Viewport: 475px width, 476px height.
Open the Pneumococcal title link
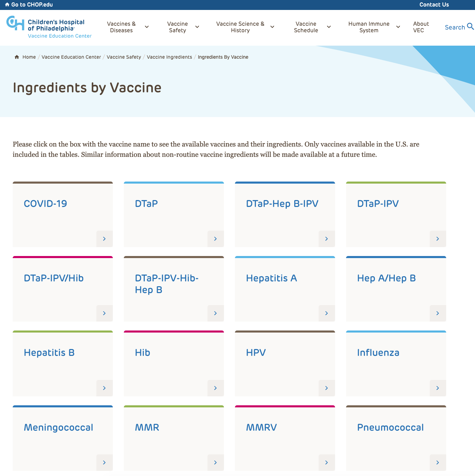click(x=390, y=427)
